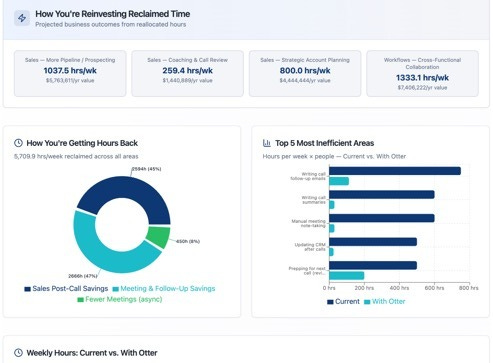Click the '1333.1 hrs/wk' value
The height and width of the screenshot is (363, 493).
click(422, 78)
